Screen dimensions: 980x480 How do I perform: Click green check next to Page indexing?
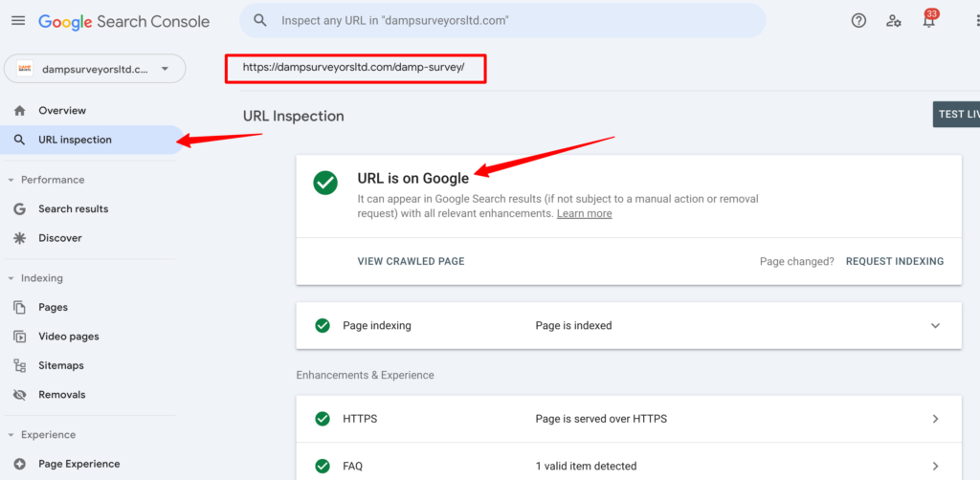(323, 325)
